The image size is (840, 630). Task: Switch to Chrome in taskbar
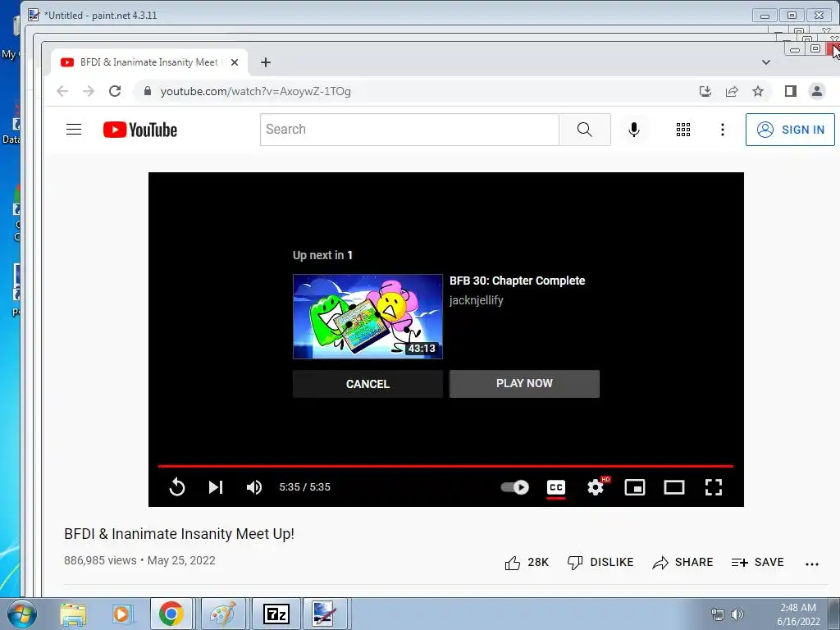tap(171, 614)
